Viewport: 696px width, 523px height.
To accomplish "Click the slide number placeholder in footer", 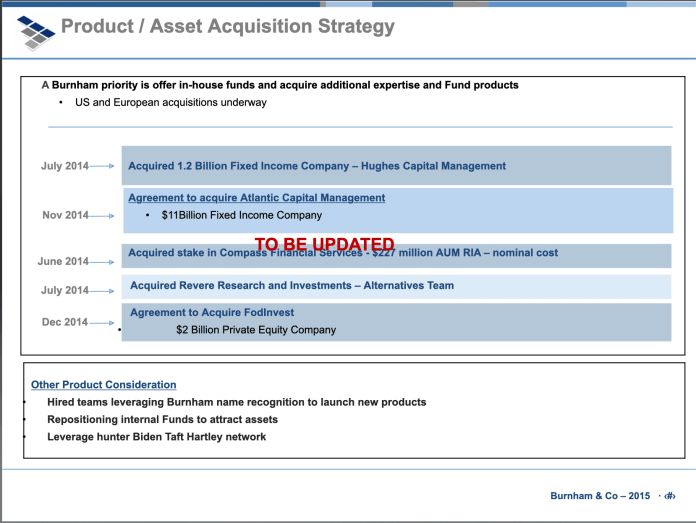I will (x=669, y=496).
